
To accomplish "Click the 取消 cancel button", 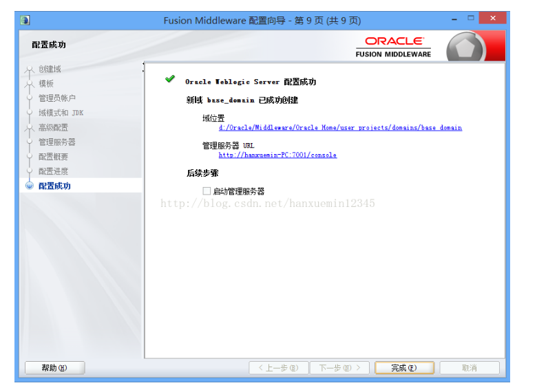I will click(470, 368).
